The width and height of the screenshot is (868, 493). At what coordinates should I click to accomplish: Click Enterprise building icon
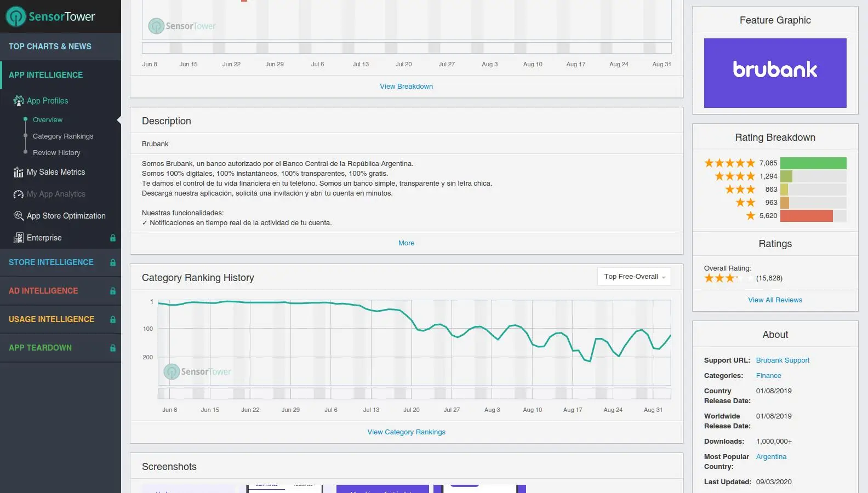(x=19, y=238)
